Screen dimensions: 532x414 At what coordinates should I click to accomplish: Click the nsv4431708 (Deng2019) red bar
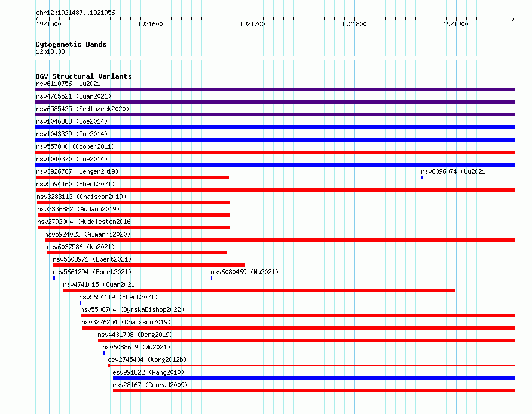tap(307, 341)
